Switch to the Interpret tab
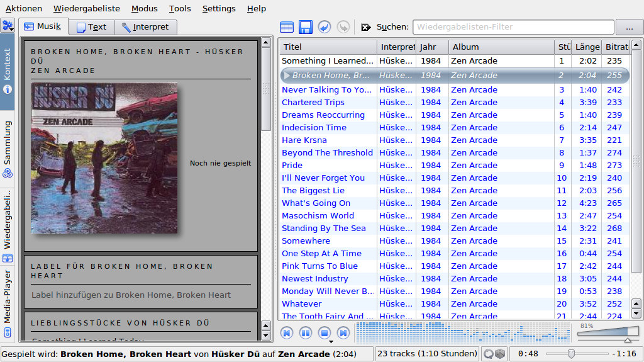This screenshot has width=644, height=362. pyautogui.click(x=146, y=27)
